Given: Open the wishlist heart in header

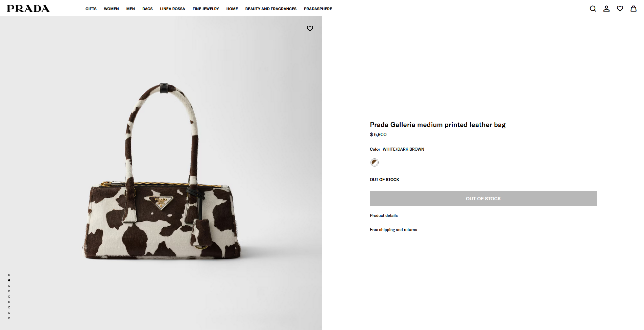Looking at the screenshot, I should point(620,9).
